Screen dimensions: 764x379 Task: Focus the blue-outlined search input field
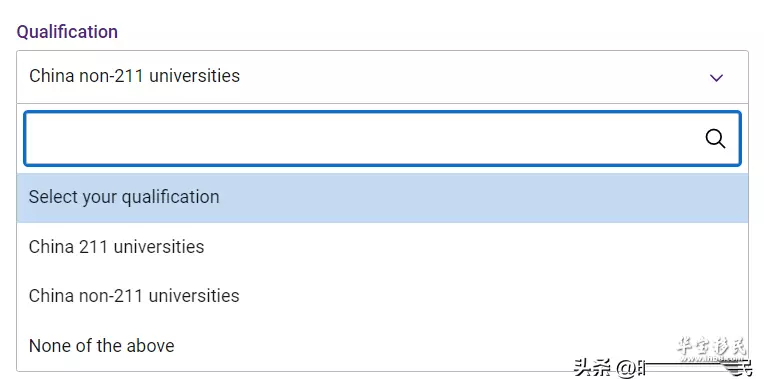tap(382, 138)
